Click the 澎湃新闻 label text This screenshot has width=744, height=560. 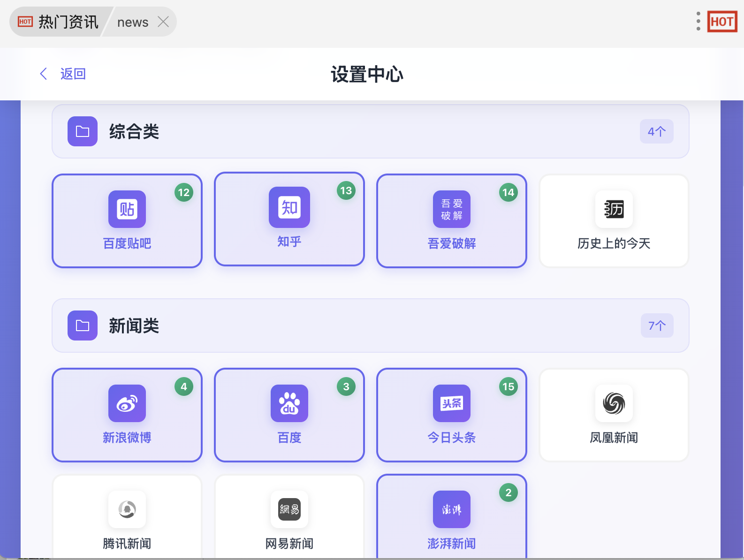452,544
